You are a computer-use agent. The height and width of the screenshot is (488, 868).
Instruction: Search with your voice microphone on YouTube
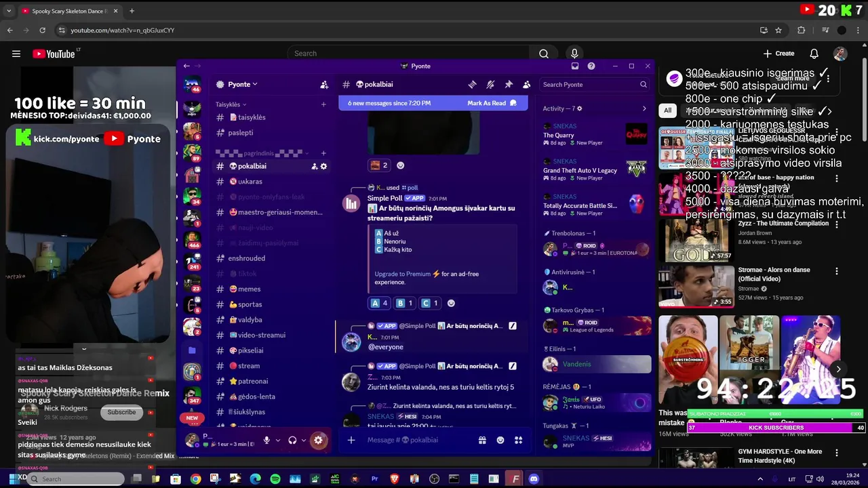pyautogui.click(x=574, y=54)
